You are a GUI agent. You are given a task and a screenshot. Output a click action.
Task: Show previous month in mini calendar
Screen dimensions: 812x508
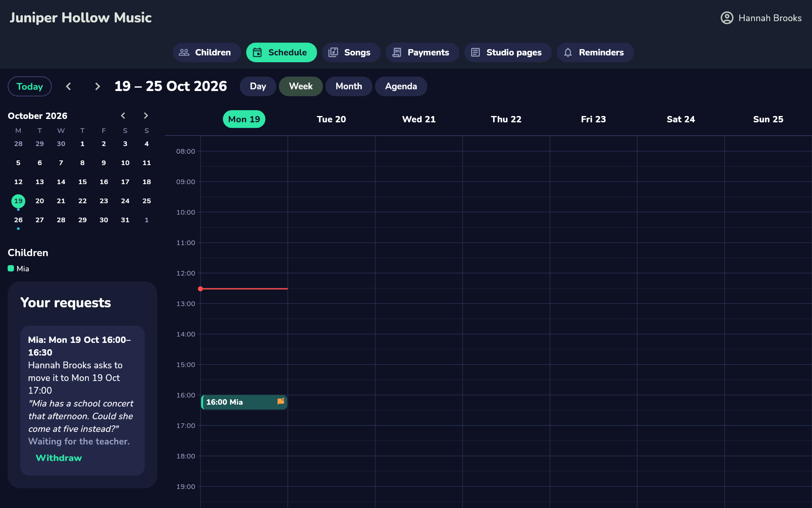(123, 116)
